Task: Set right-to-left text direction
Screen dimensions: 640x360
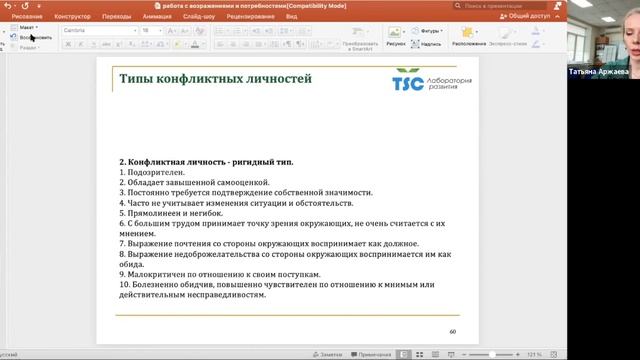Action: pos(300,44)
